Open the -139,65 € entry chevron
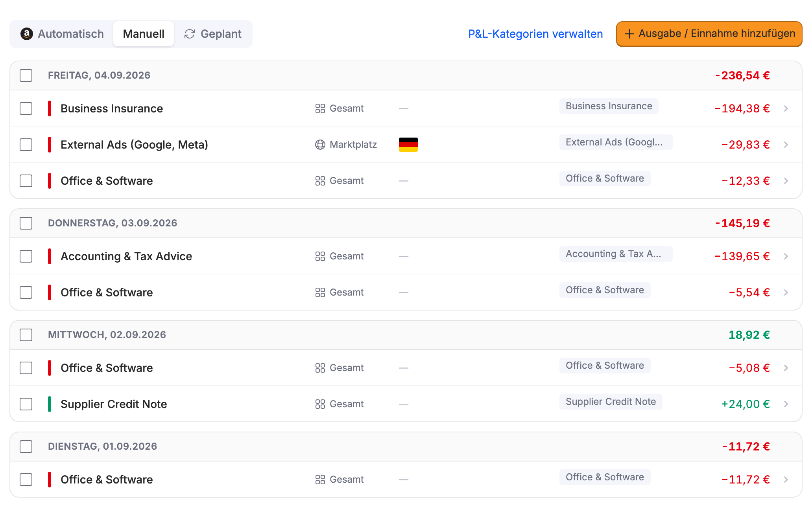 tap(786, 256)
